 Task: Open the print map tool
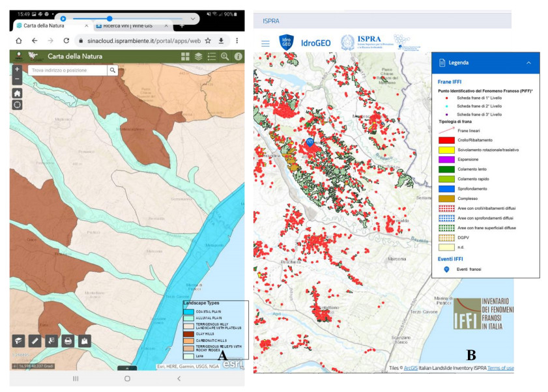(67, 340)
